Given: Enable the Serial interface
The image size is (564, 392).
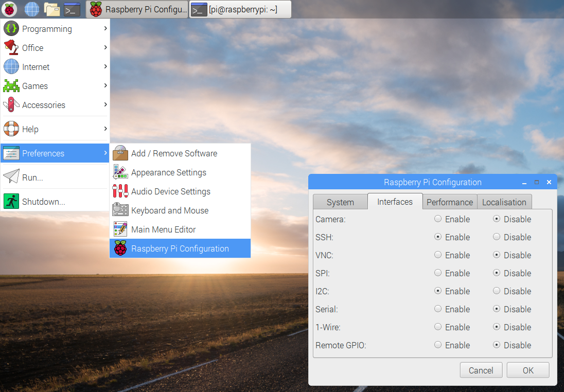Looking at the screenshot, I should tap(438, 309).
